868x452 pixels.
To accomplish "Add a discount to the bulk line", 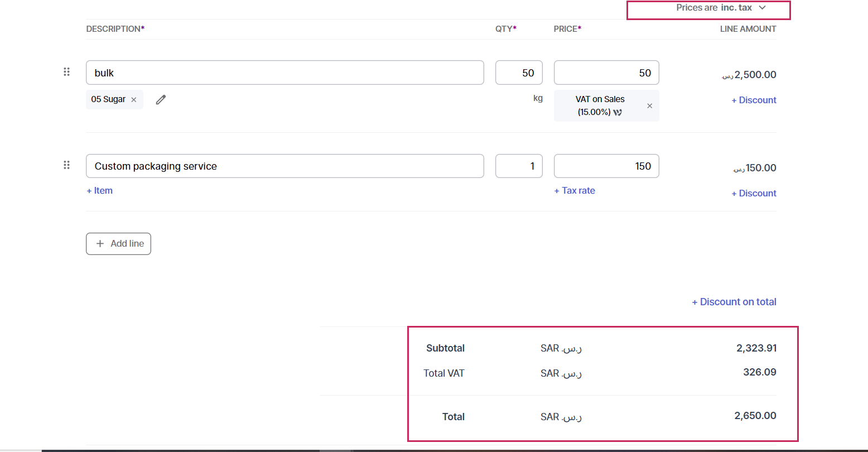I will (754, 100).
